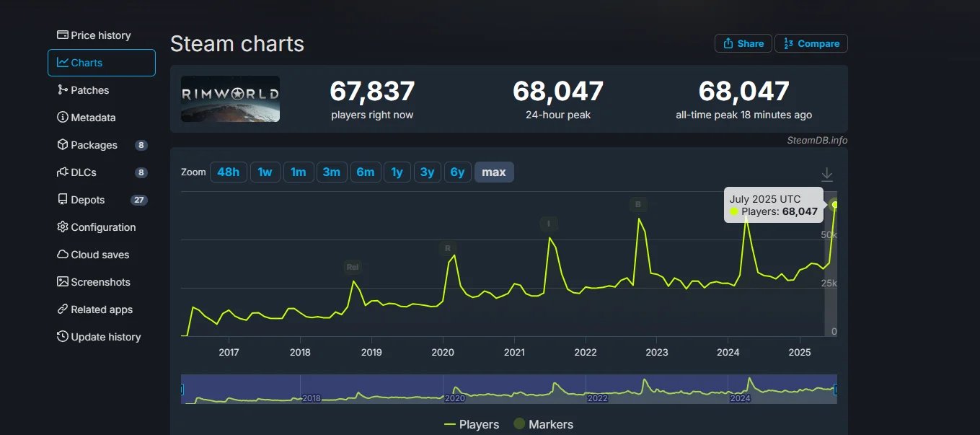Select the max zoom range

494,172
